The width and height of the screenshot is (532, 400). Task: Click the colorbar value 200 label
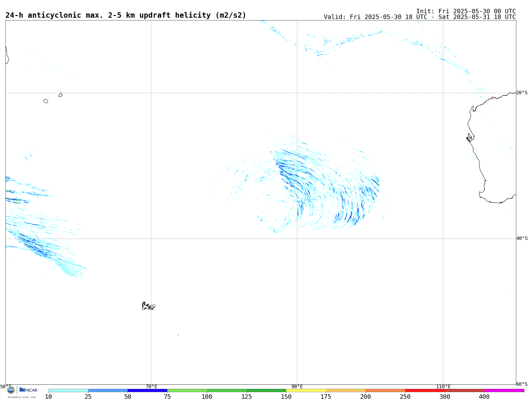click(x=366, y=397)
